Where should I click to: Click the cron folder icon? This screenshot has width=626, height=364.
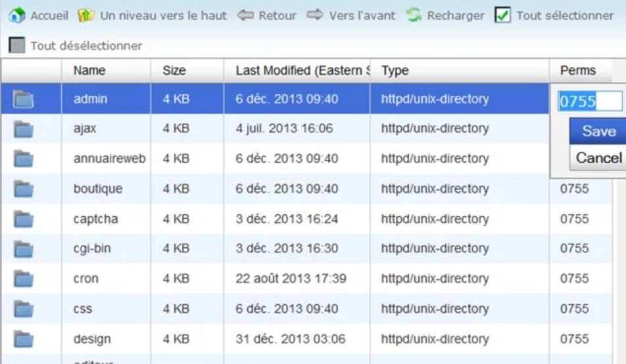[x=23, y=279]
